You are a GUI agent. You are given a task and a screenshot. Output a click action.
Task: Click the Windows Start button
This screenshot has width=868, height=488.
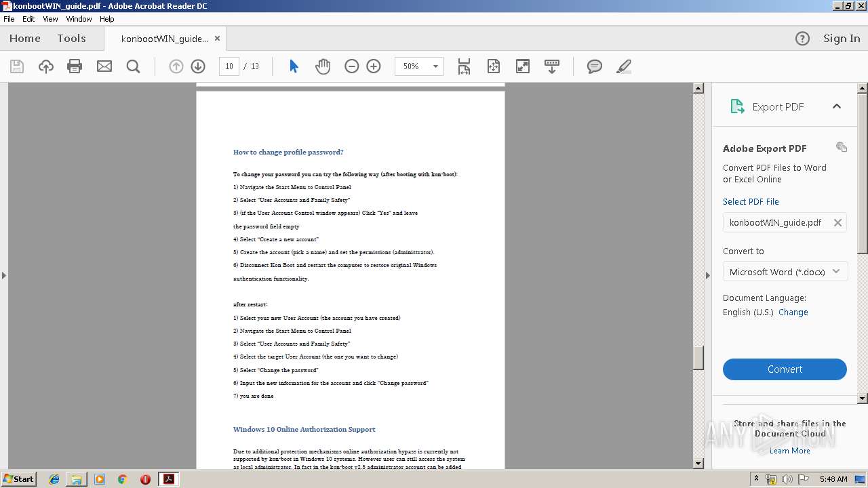click(x=18, y=479)
